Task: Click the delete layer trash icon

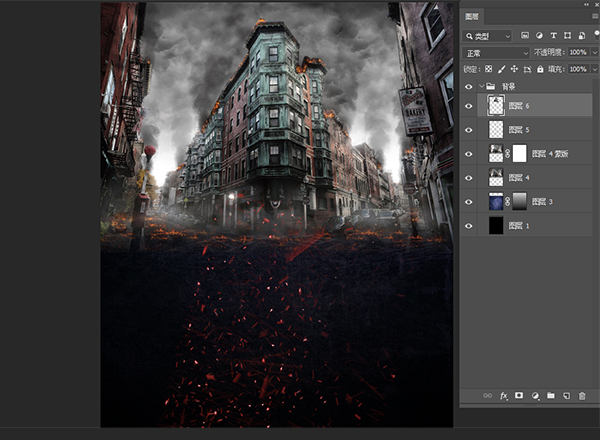Action: click(x=581, y=396)
